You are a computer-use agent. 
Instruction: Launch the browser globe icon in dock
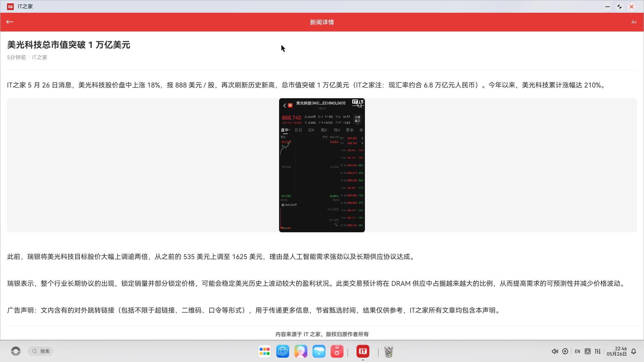coord(283,351)
